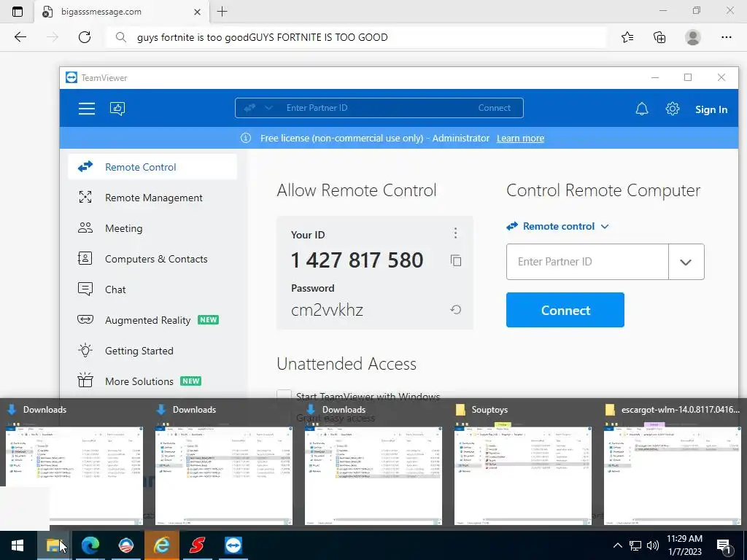The image size is (747, 560).
Task: Click the Obama logo taskbar icon
Action: (125, 545)
